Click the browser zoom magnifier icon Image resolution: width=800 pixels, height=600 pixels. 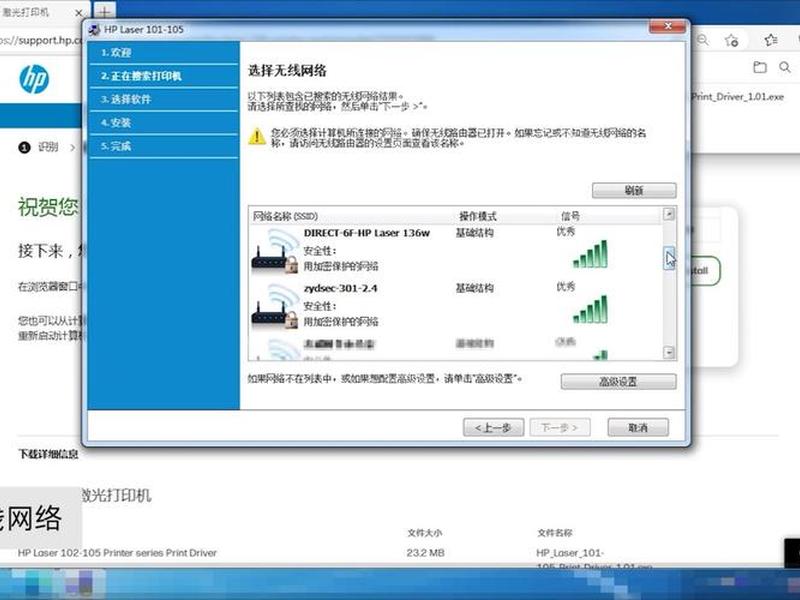tap(703, 40)
